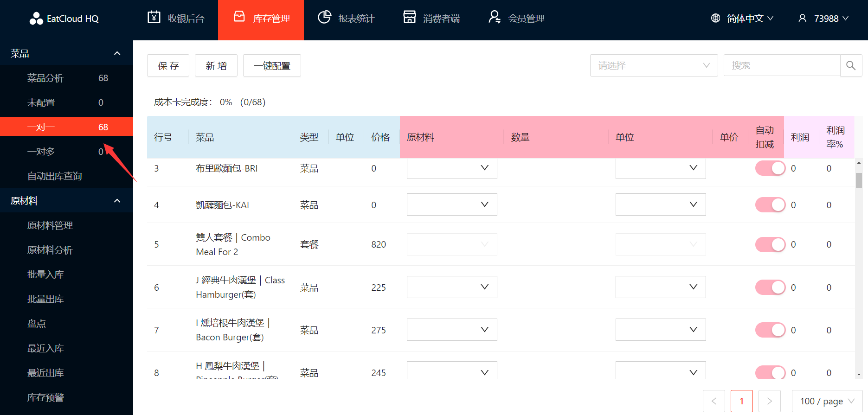Image resolution: width=868 pixels, height=415 pixels.
Task: Click the 会员管理 member icon
Action: pos(495,17)
